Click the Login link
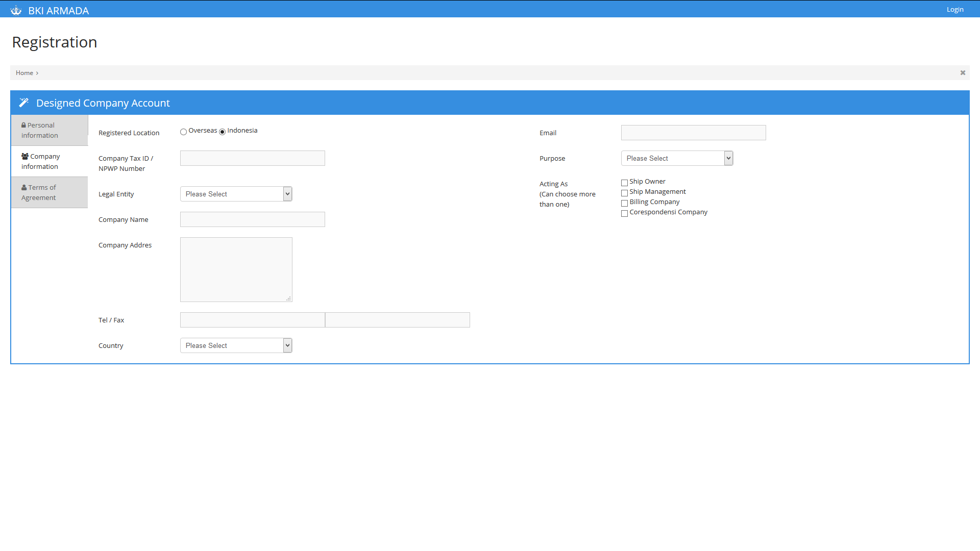This screenshot has height=551, width=980. point(955,9)
